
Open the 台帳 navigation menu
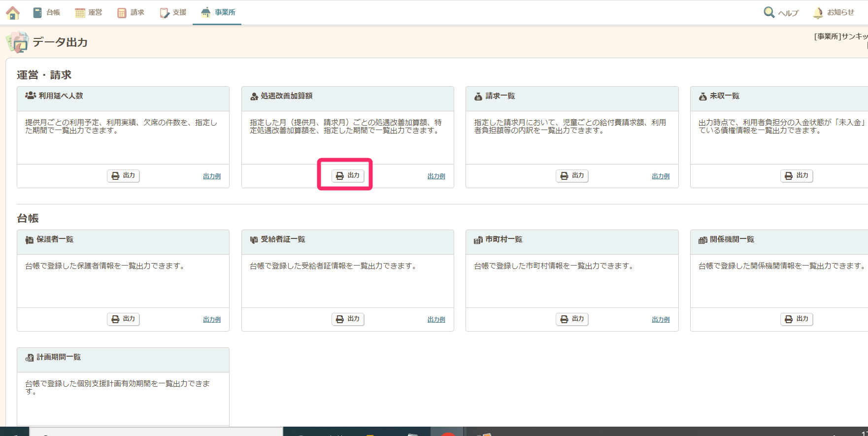47,13
